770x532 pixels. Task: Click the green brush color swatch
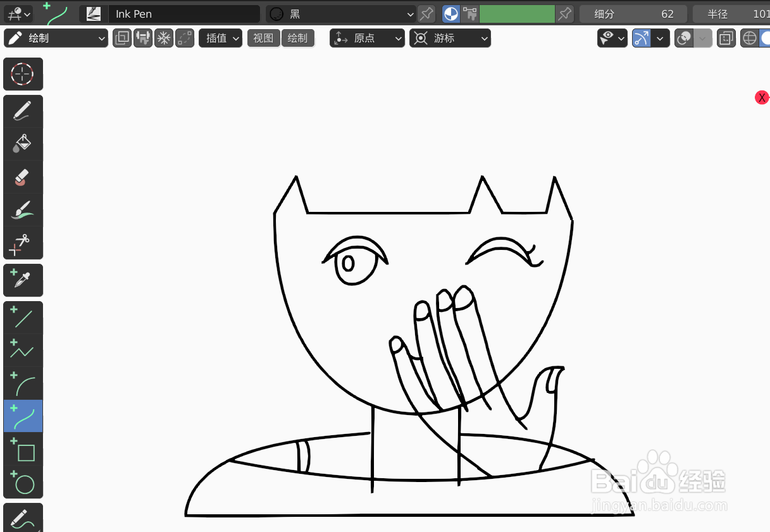[x=517, y=14]
